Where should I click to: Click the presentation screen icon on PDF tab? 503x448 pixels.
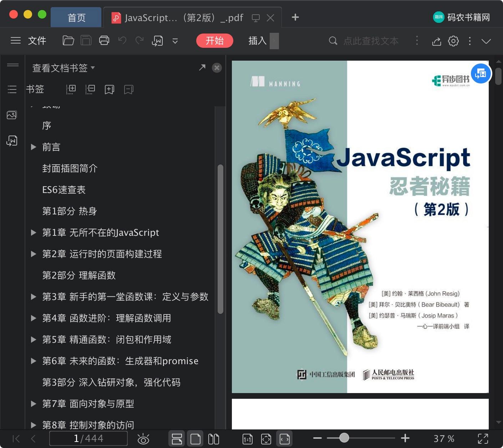point(255,18)
